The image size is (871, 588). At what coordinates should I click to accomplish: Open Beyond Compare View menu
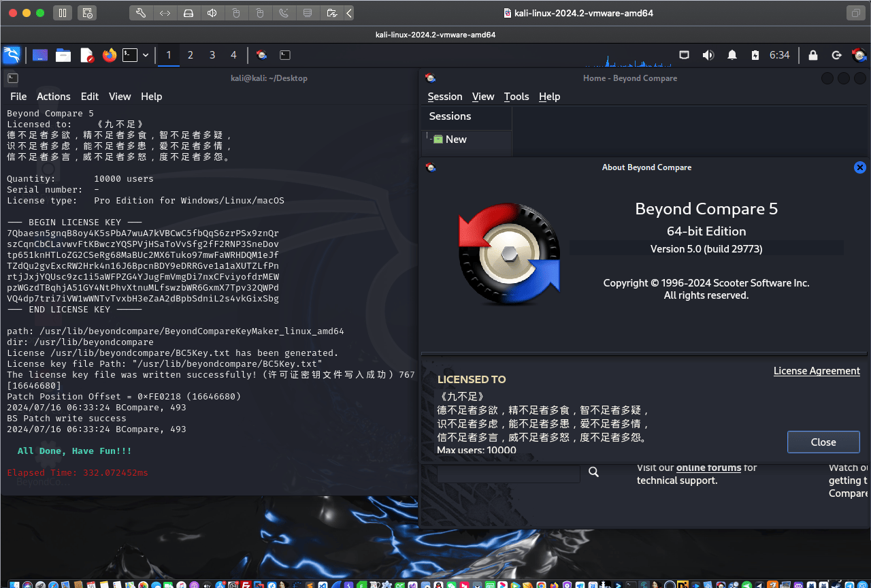[x=483, y=97]
